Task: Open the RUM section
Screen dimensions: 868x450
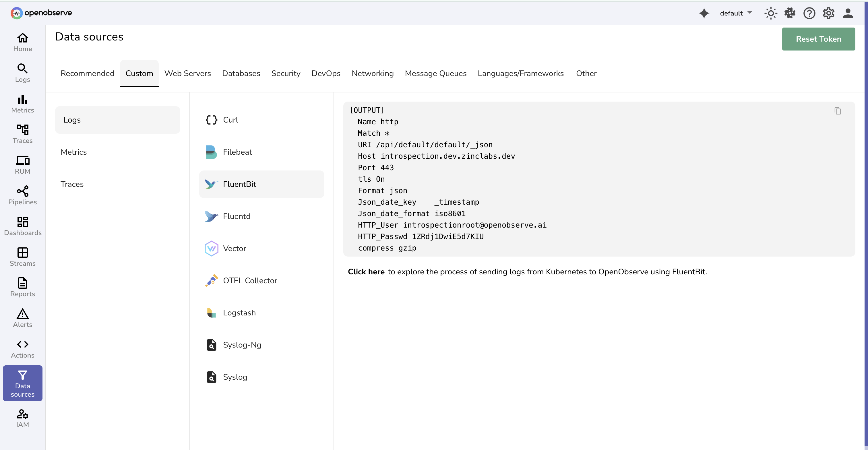Action: [x=22, y=164]
